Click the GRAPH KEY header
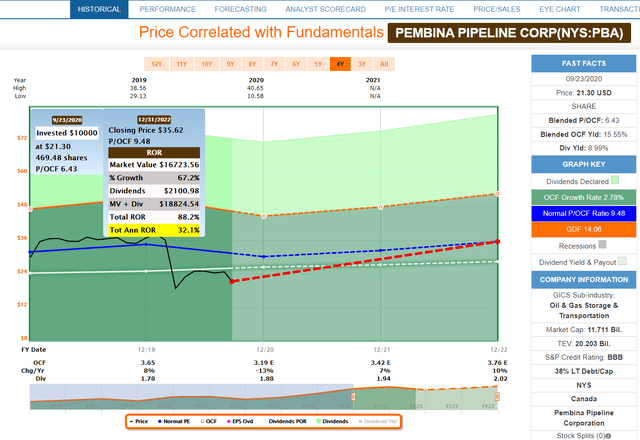640x440 pixels. pos(584,164)
